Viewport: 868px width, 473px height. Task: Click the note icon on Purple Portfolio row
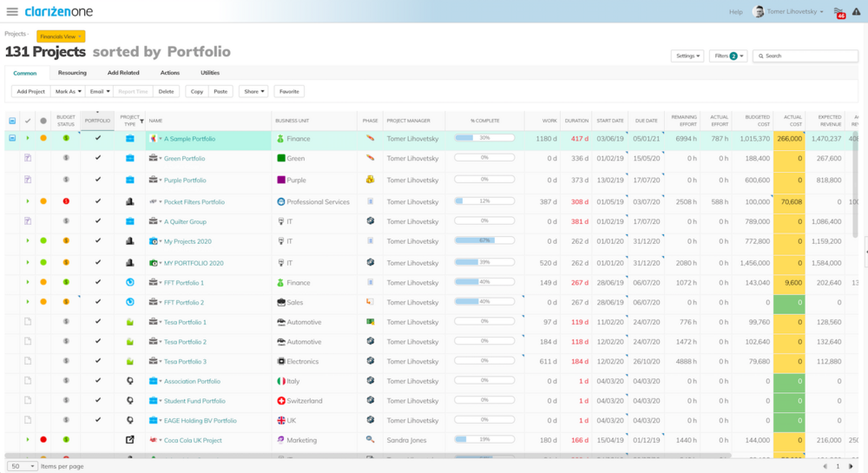28,180
